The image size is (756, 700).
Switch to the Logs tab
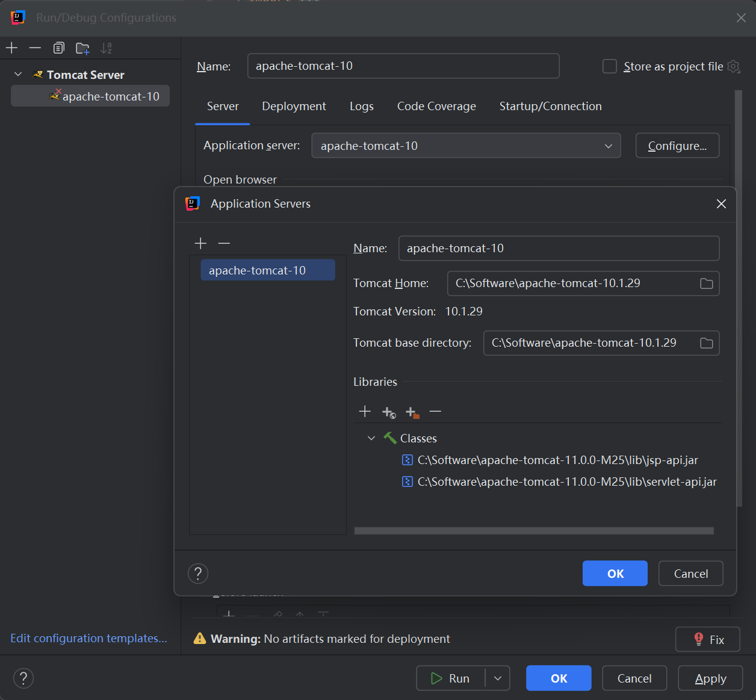click(362, 107)
